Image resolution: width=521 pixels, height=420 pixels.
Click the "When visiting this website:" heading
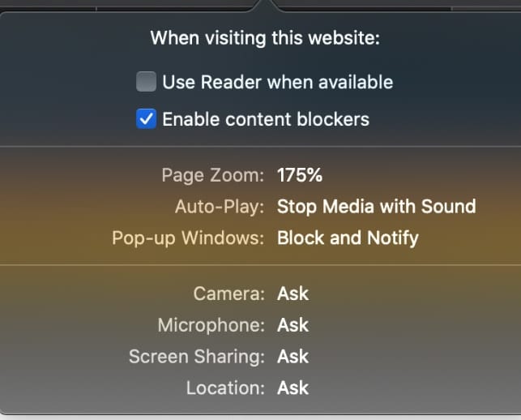(265, 37)
